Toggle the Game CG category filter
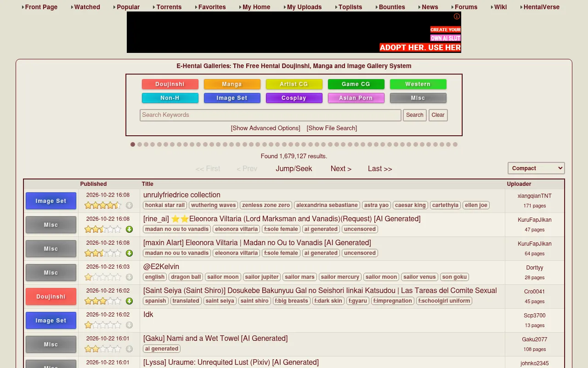 356,84
